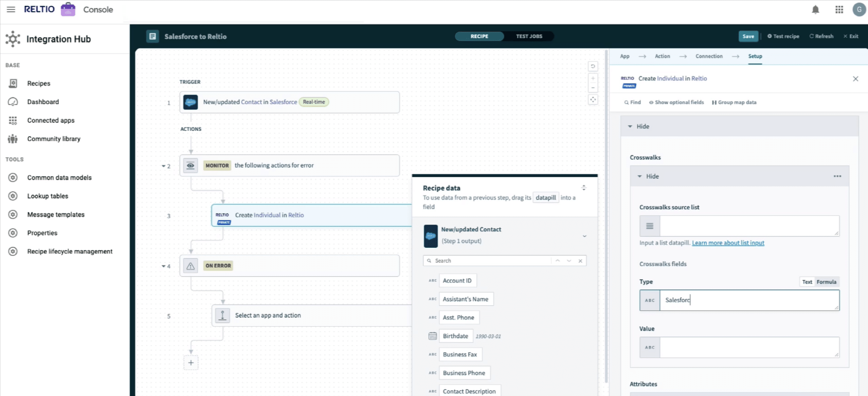Screen dimensions: 868x396
Task: Switch to the Test Jobs tab
Action: coord(529,36)
